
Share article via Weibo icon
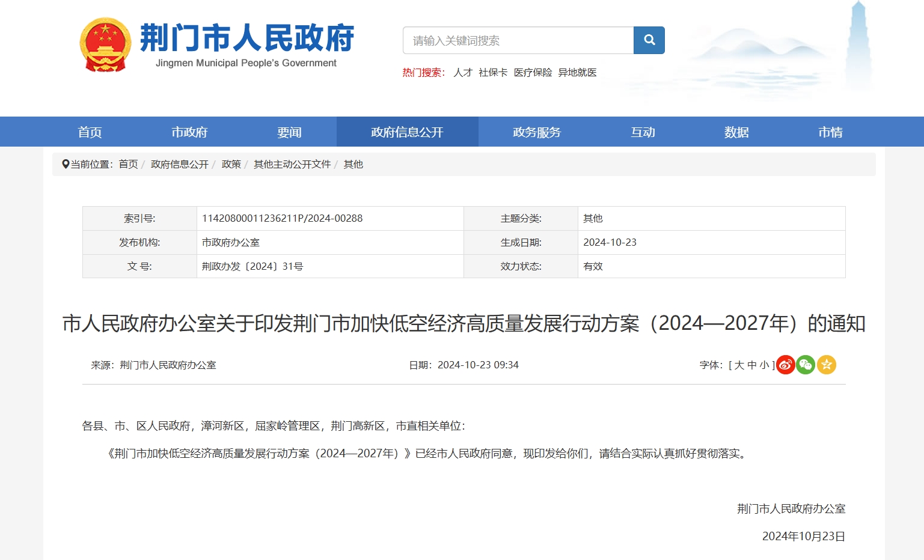click(x=785, y=365)
